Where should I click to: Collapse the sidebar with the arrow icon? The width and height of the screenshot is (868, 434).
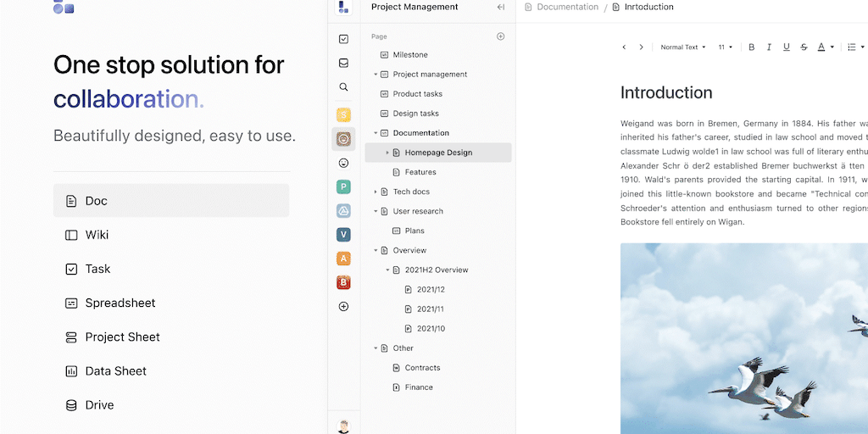(500, 8)
